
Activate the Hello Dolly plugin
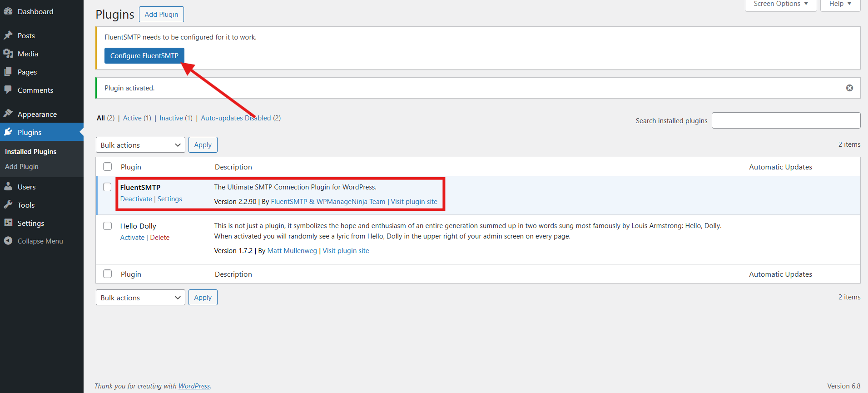pos(132,238)
